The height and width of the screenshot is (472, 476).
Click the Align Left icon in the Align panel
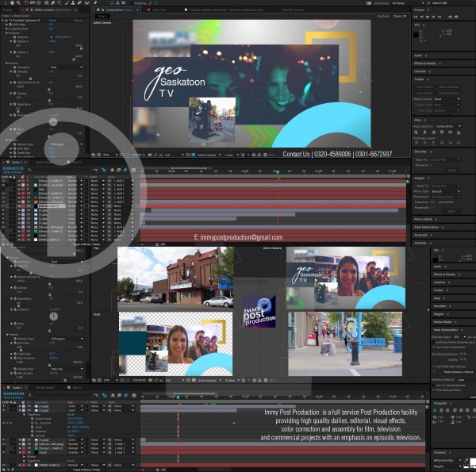416,132
